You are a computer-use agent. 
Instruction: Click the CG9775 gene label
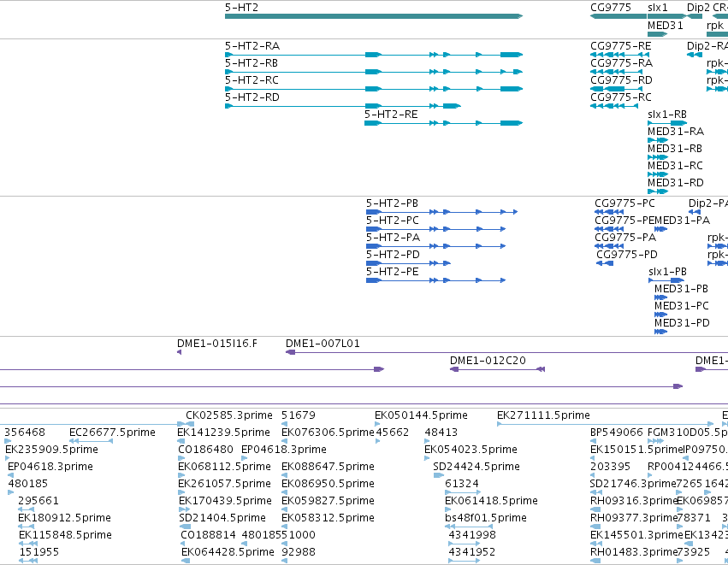(611, 8)
